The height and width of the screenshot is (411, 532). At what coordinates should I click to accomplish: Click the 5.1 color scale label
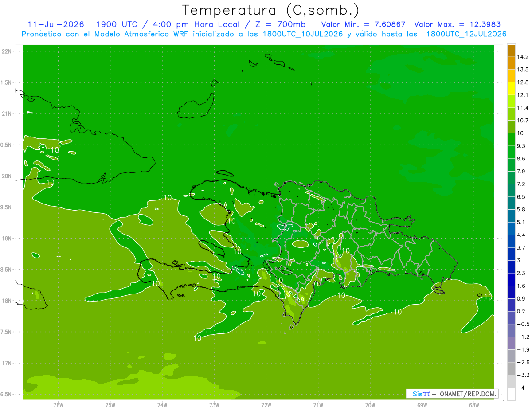521,222
